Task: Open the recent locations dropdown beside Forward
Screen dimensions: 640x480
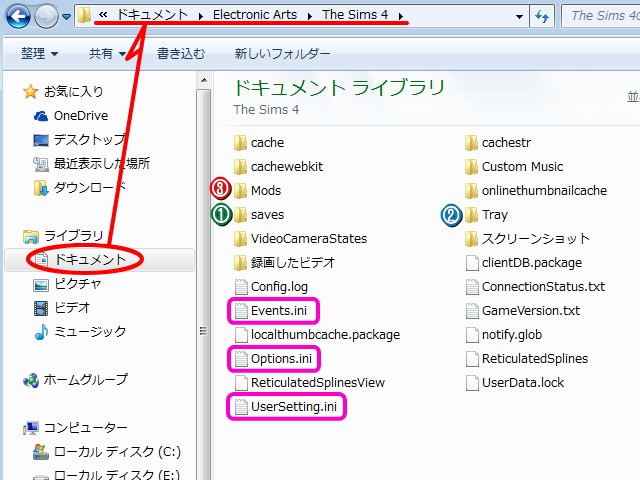Action: click(66, 17)
